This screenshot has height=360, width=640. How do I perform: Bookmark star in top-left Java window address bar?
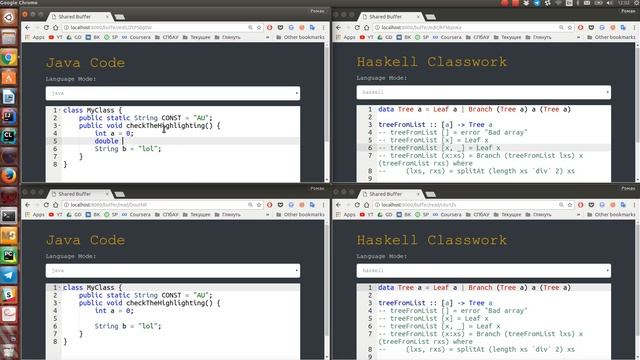(x=259, y=27)
